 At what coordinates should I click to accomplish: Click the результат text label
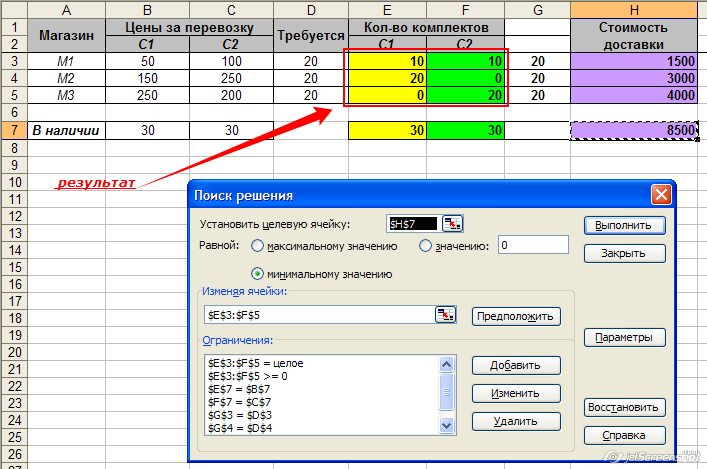[96, 183]
